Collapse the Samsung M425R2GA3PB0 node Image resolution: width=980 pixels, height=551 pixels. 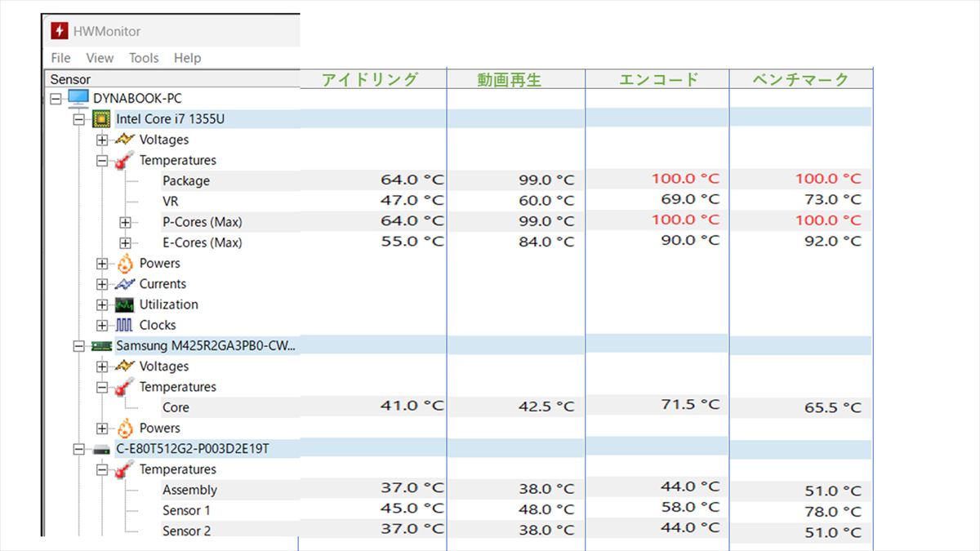click(x=78, y=346)
